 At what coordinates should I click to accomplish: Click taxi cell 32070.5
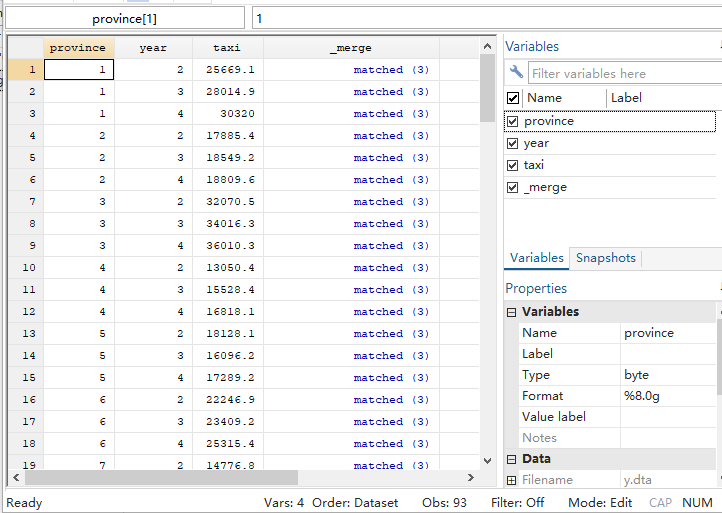[x=228, y=202]
